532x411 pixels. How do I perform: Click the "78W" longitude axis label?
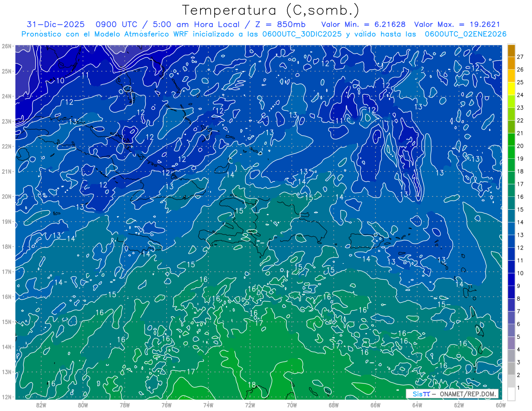[x=125, y=405]
